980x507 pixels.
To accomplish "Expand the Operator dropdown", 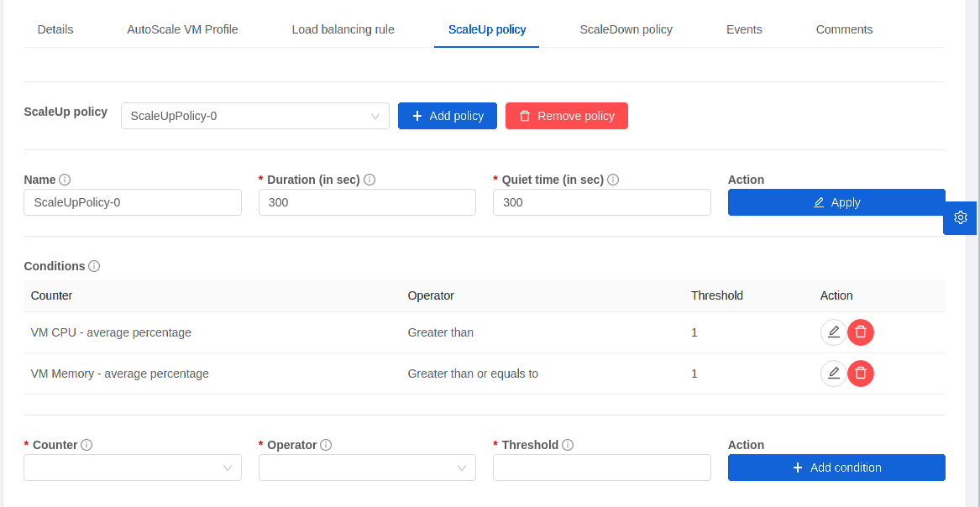I will click(x=367, y=468).
